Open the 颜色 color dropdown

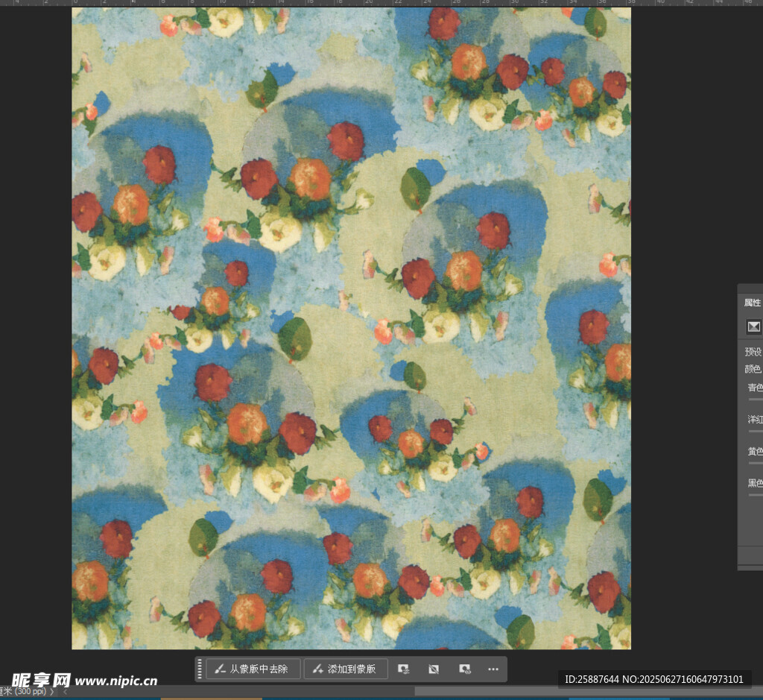(x=753, y=368)
